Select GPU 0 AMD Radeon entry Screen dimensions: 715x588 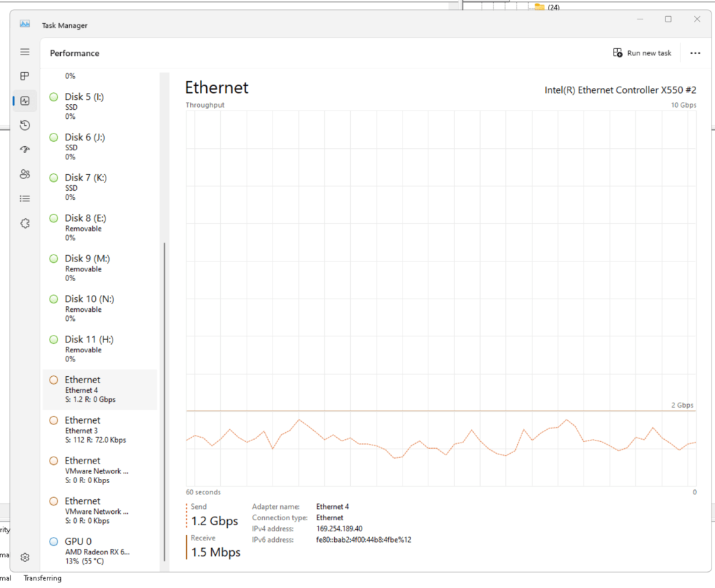click(x=100, y=550)
